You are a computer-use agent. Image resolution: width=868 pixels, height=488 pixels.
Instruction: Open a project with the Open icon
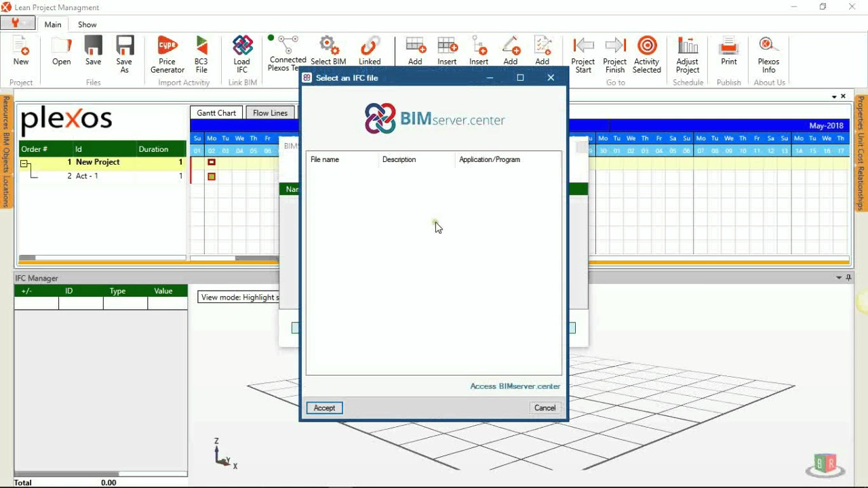coord(61,46)
